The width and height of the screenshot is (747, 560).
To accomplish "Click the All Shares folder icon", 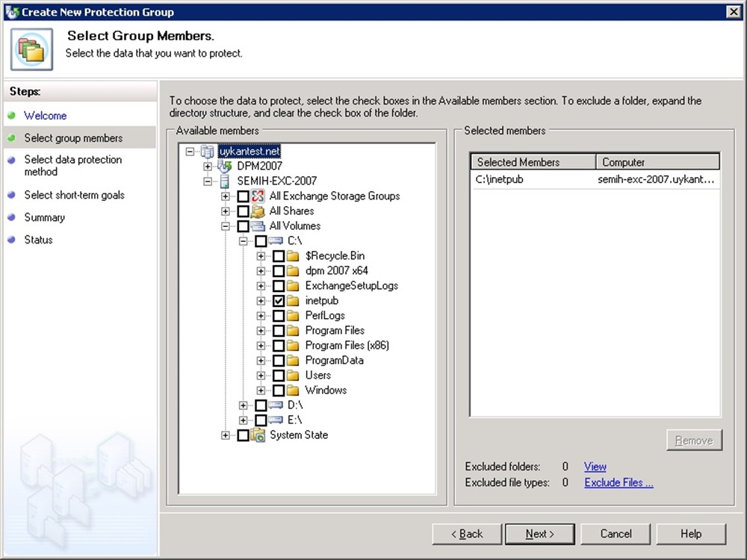I will (x=258, y=211).
